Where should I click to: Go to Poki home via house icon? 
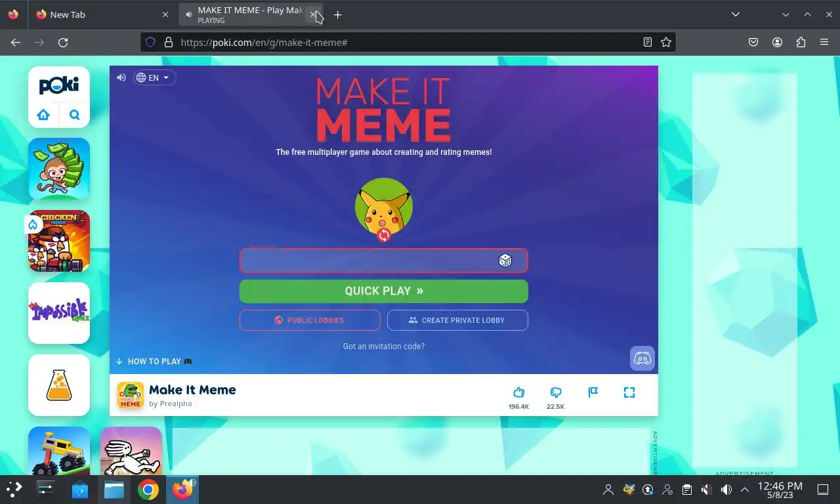coord(43,115)
